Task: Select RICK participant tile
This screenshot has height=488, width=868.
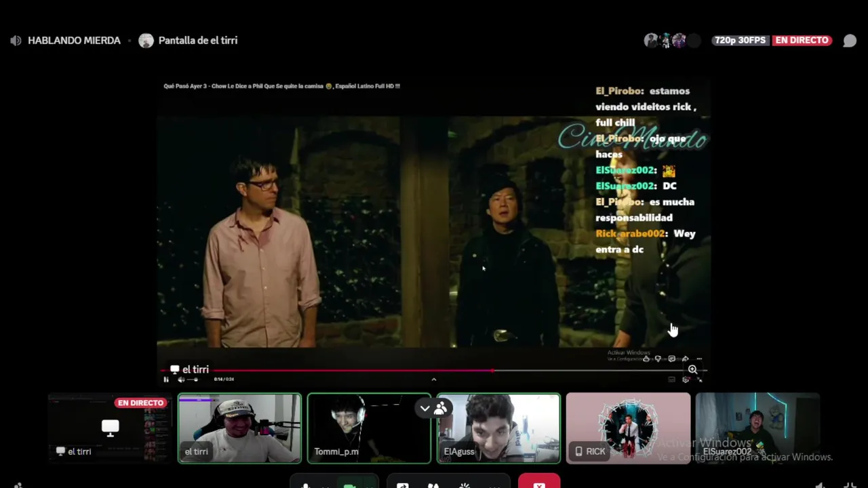Action: tap(628, 428)
